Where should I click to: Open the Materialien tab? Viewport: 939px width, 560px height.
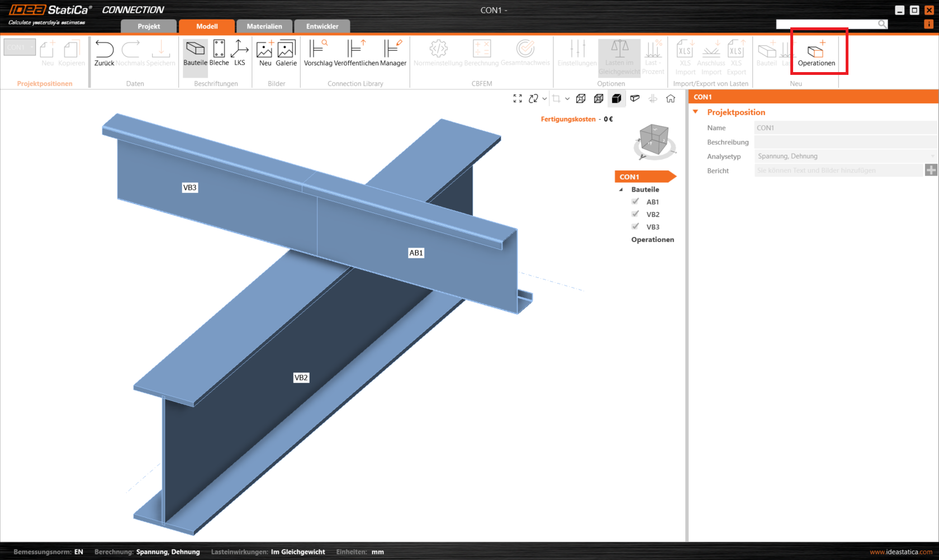coord(264,26)
